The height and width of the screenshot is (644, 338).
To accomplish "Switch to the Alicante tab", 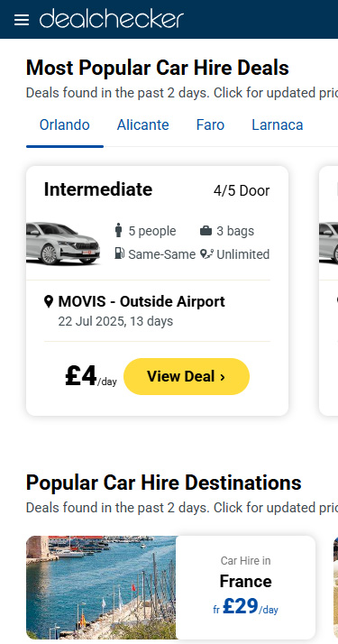I will point(142,124).
